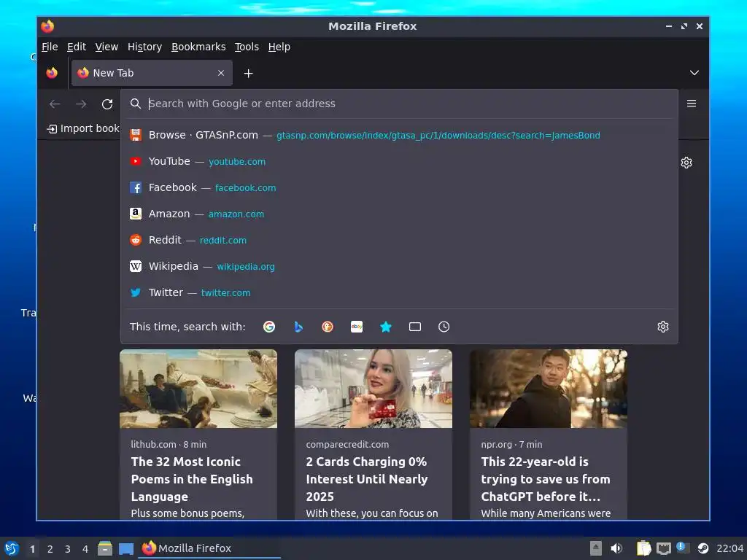The height and width of the screenshot is (560, 747).
Task: Switch to workspace 1
Action: pos(32,549)
